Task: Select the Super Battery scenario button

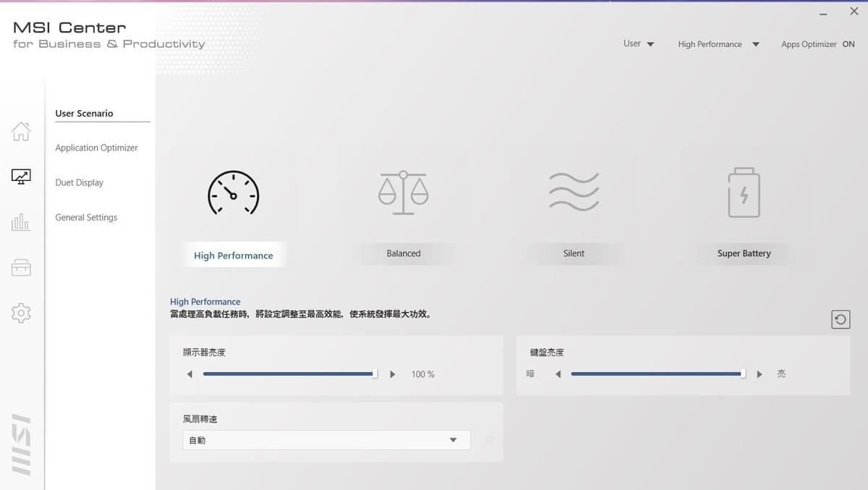Action: coord(744,253)
